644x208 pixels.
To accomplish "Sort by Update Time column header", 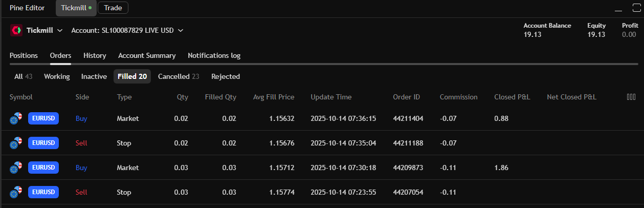I will point(331,97).
